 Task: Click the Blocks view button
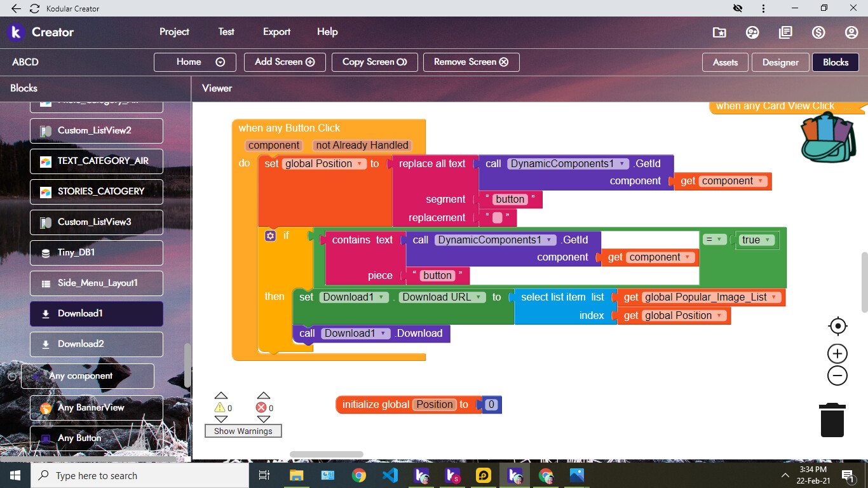[x=836, y=62]
